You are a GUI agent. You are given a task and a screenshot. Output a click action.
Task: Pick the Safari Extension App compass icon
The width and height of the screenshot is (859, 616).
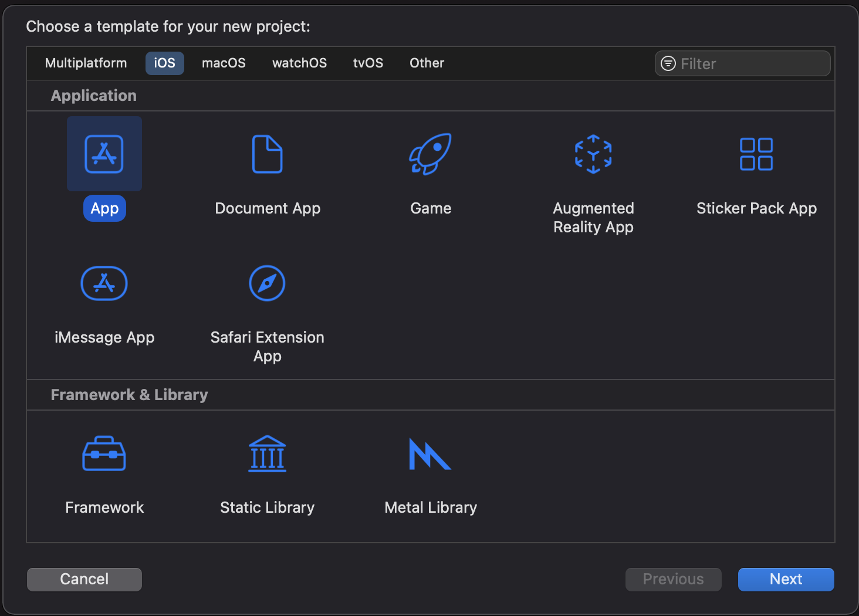click(x=267, y=283)
